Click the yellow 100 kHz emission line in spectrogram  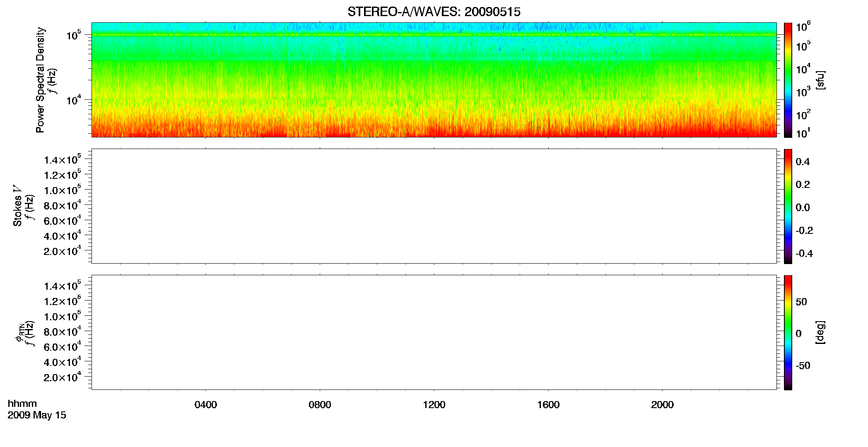(x=434, y=35)
